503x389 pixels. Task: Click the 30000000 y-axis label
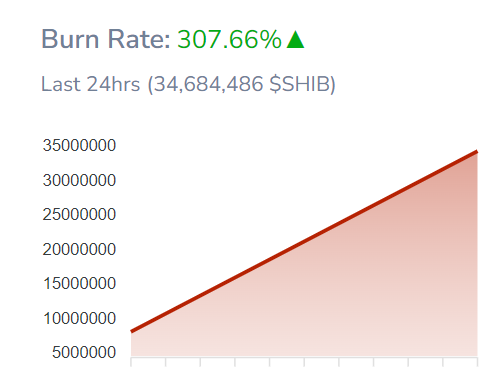pyautogui.click(x=79, y=180)
